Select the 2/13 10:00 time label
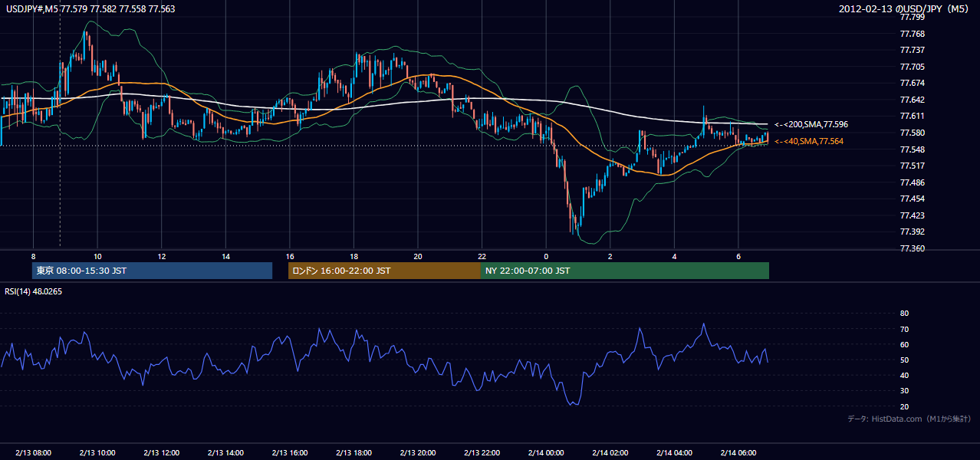The width and height of the screenshot is (980, 460). pyautogui.click(x=97, y=453)
